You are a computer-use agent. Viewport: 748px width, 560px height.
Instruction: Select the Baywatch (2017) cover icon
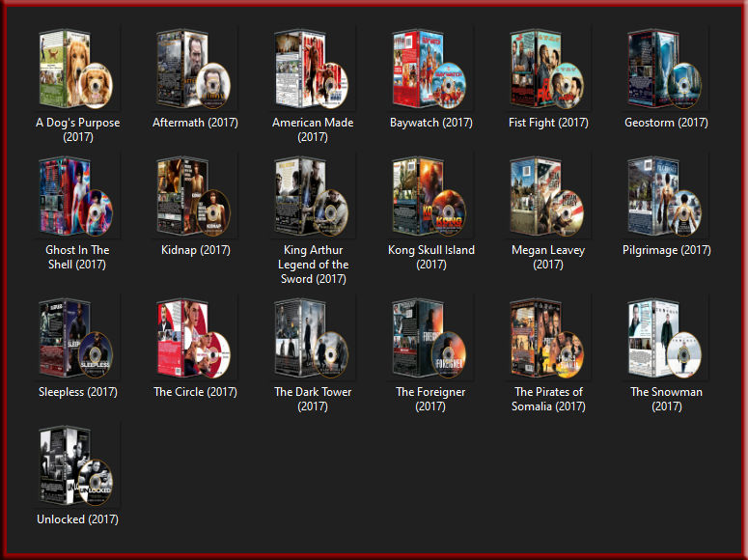429,70
